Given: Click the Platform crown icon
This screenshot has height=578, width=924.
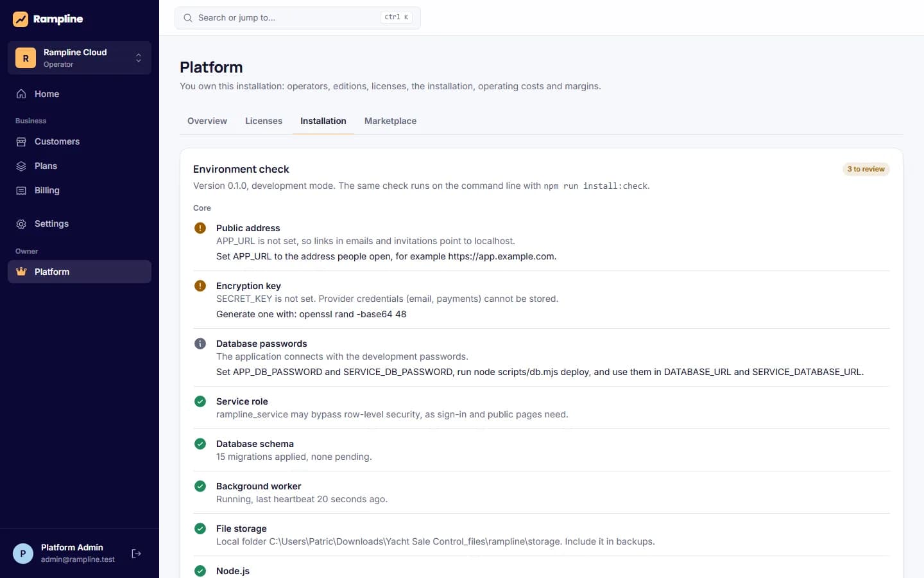Looking at the screenshot, I should [21, 272].
